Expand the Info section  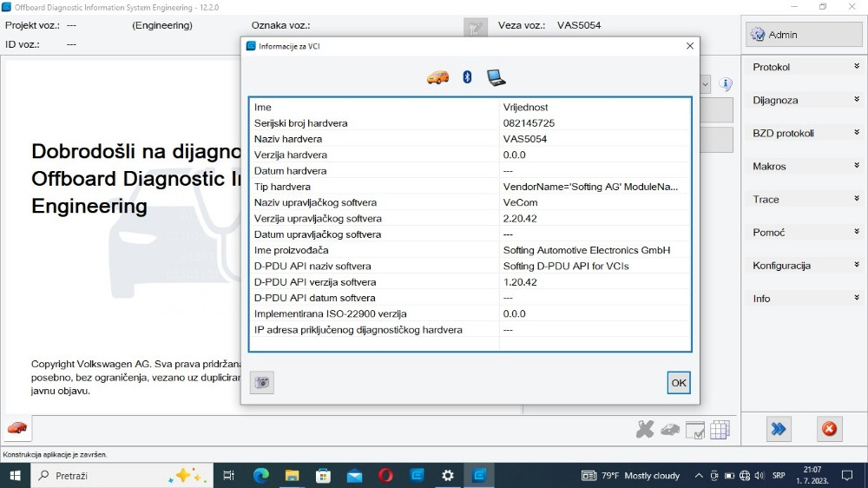(806, 299)
